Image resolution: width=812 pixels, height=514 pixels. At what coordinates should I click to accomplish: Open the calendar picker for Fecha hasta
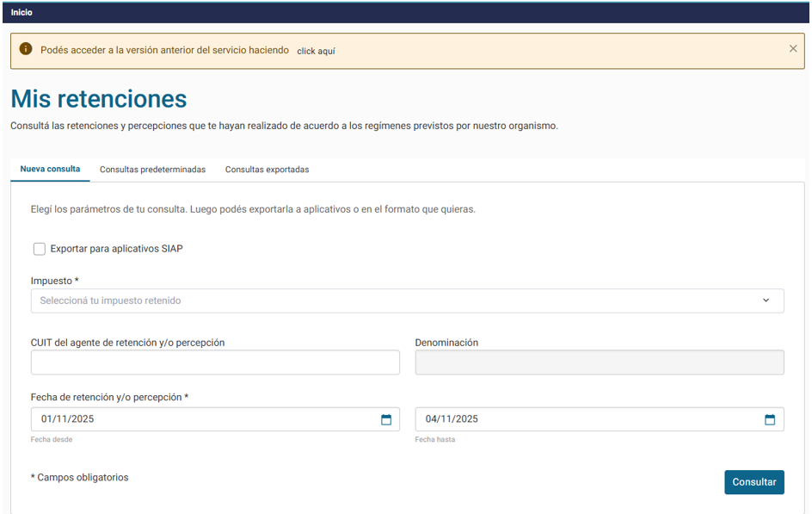coord(770,419)
